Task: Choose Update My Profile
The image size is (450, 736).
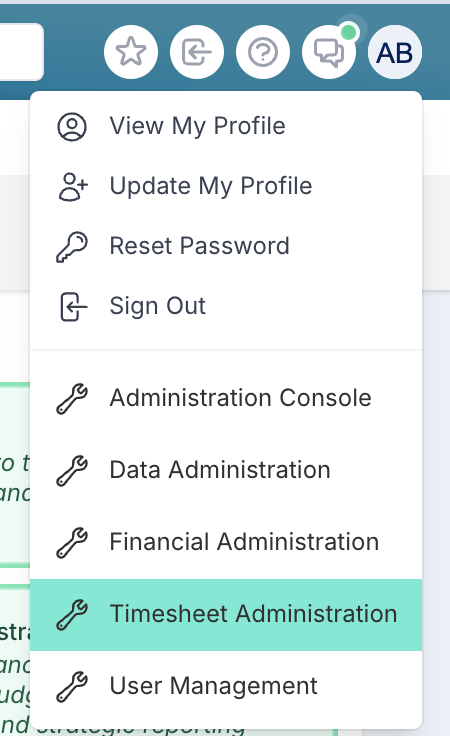Action: [x=226, y=186]
